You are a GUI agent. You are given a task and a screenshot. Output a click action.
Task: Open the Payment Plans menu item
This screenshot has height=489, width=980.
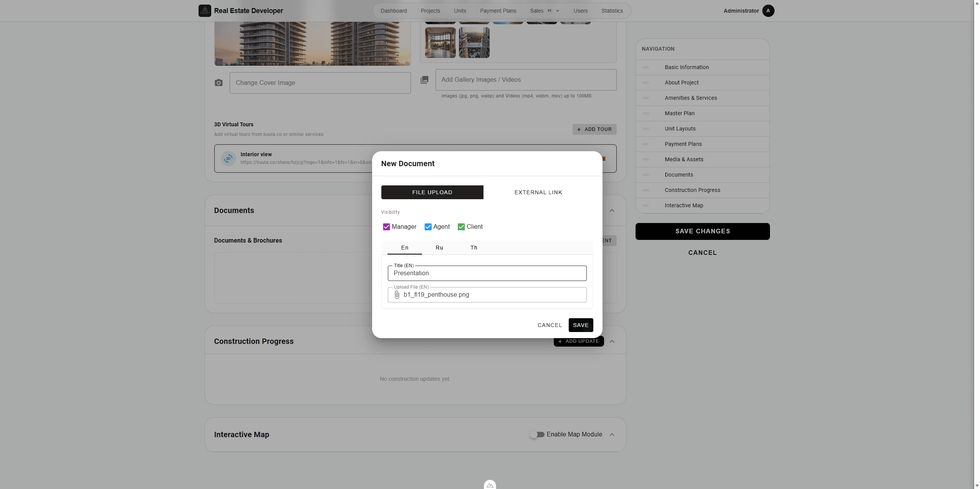498,11
